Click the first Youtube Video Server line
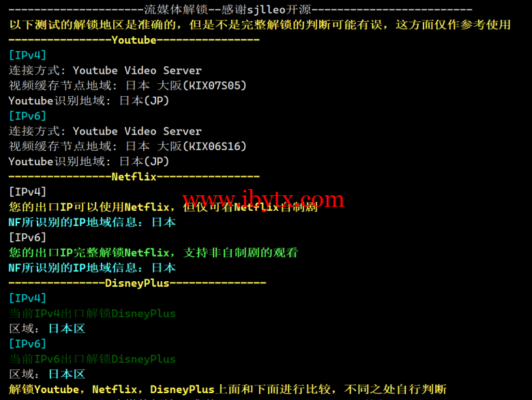This screenshot has height=400, width=532. coord(105,70)
